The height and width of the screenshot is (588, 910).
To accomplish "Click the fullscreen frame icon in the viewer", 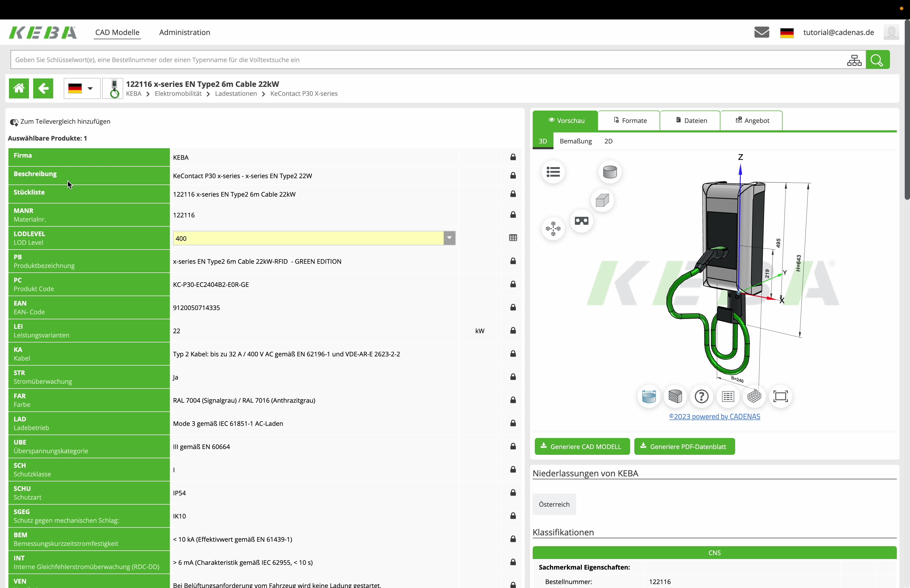I will pyautogui.click(x=780, y=396).
